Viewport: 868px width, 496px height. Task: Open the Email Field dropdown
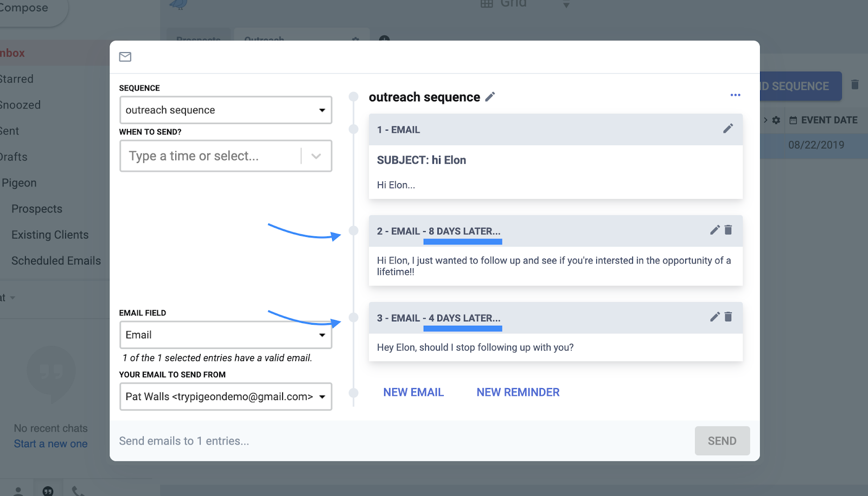click(226, 335)
